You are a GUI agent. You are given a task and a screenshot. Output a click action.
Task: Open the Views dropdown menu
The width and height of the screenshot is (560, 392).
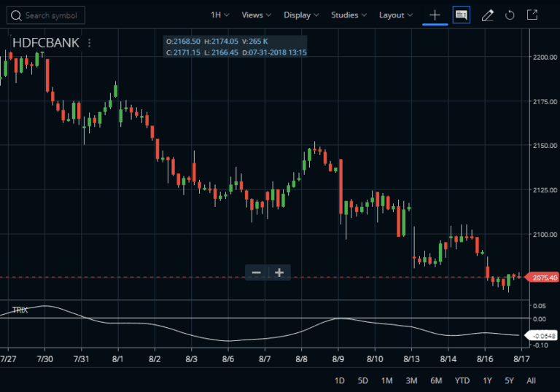pyautogui.click(x=256, y=15)
